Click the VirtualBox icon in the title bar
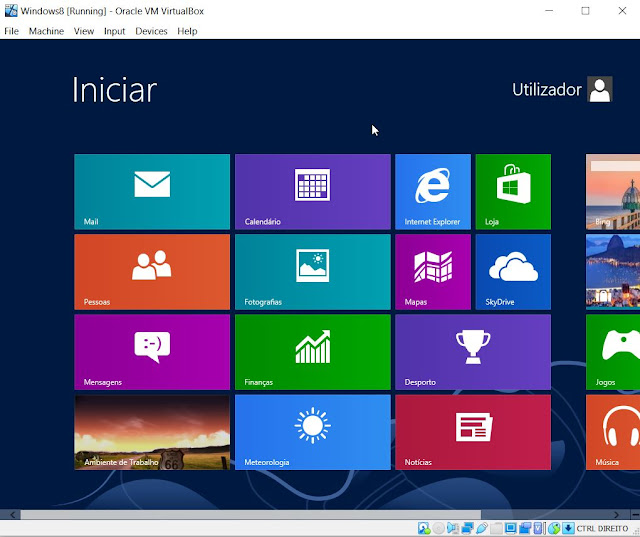Screen dimensions: 640x537 pos(11,11)
